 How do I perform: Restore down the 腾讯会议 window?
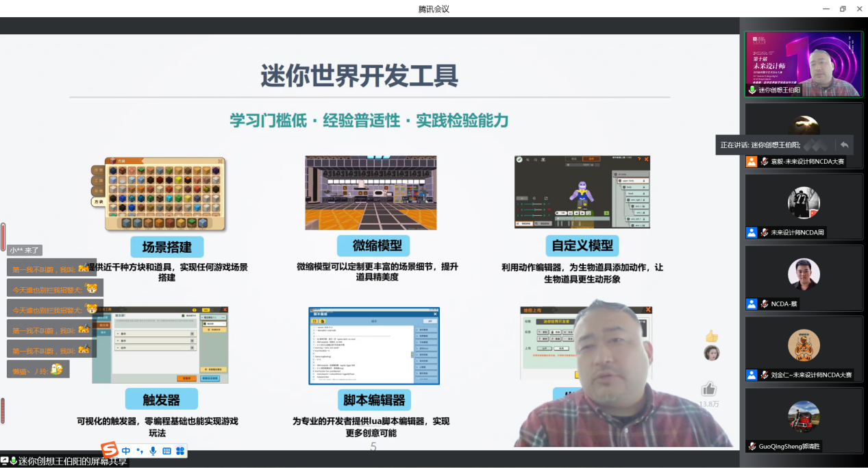coord(843,9)
